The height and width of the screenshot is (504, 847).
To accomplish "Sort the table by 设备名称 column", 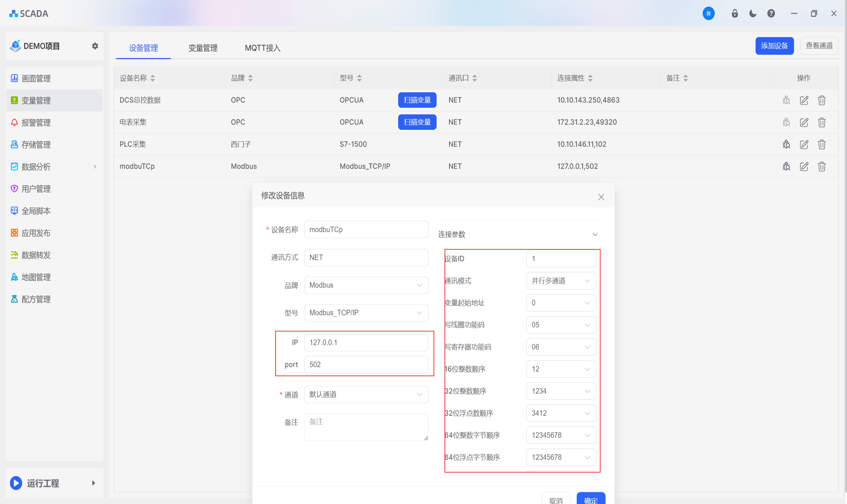I will pos(153,78).
